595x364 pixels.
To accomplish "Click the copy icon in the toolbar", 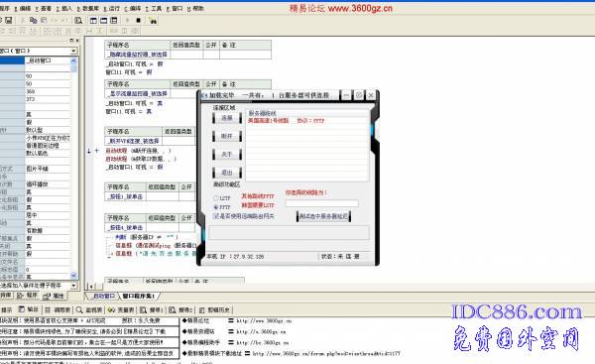I will coord(34,20).
